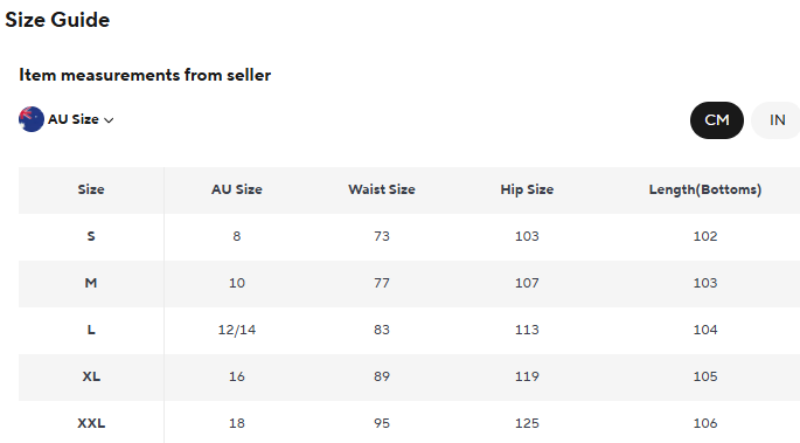Viewport: 800px width, 443px height.
Task: Select the XXL size row label
Action: [91, 423]
